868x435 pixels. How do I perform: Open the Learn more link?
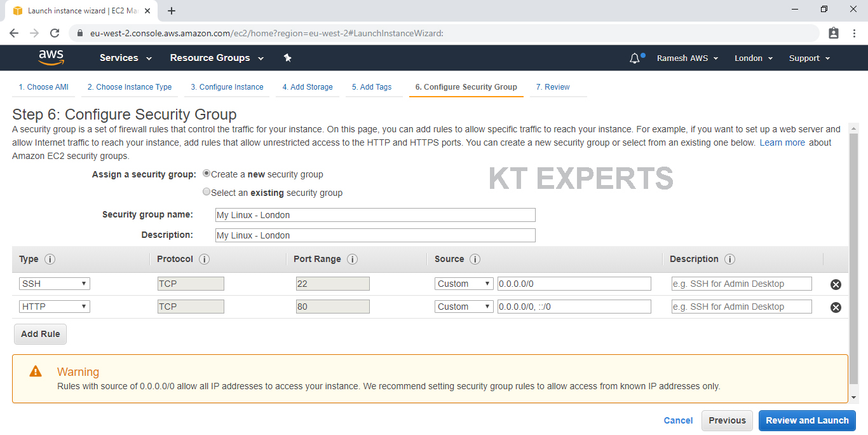(782, 142)
